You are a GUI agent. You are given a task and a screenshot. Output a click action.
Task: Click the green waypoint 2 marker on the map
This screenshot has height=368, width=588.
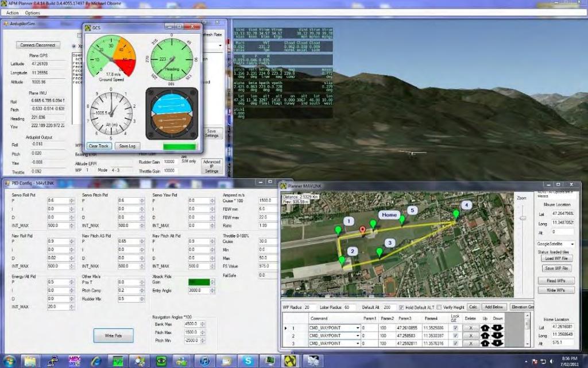click(342, 260)
